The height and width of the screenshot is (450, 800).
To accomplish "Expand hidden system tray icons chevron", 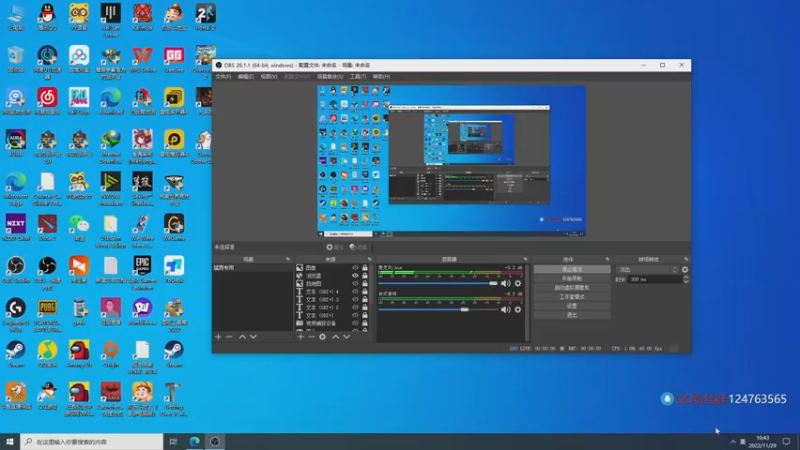I will pos(733,442).
